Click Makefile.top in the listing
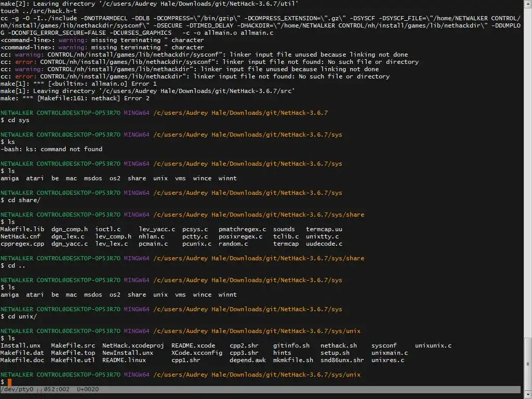The image size is (532, 399). (x=73, y=353)
